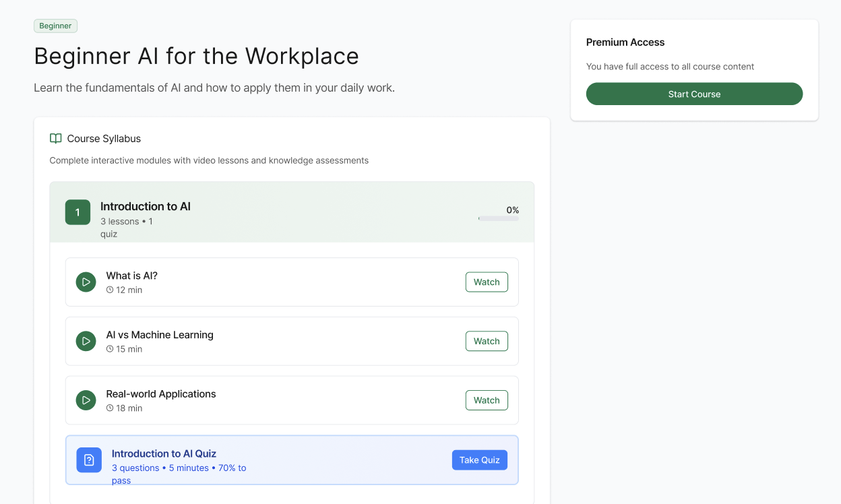841x504 pixels.
Task: Click the quiz question-mark icon
Action: (89, 460)
